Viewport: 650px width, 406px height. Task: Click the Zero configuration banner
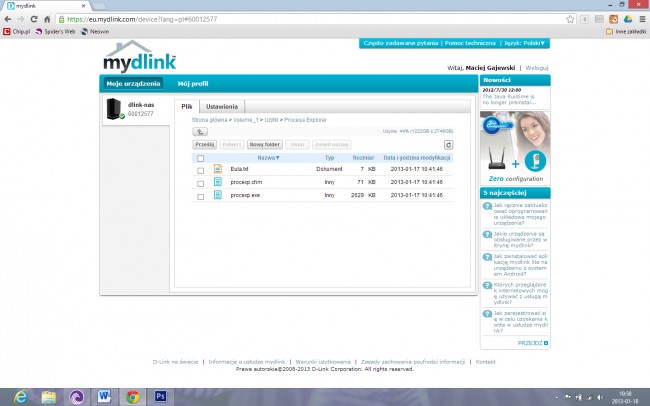515,148
